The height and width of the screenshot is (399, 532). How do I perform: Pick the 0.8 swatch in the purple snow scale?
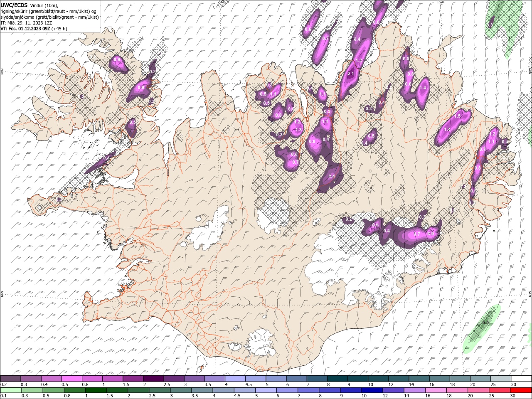pyautogui.click(x=92, y=378)
